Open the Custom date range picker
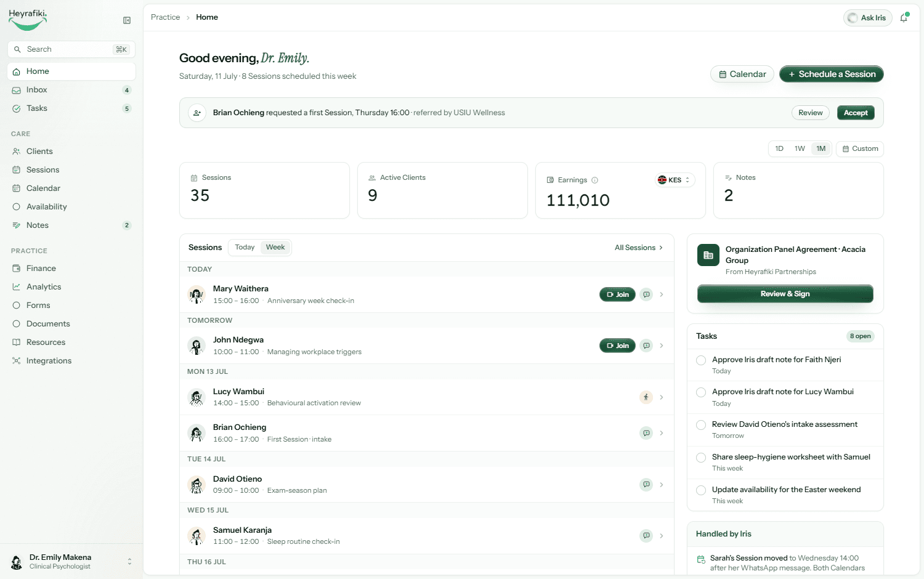This screenshot has height=579, width=924. [x=860, y=148]
